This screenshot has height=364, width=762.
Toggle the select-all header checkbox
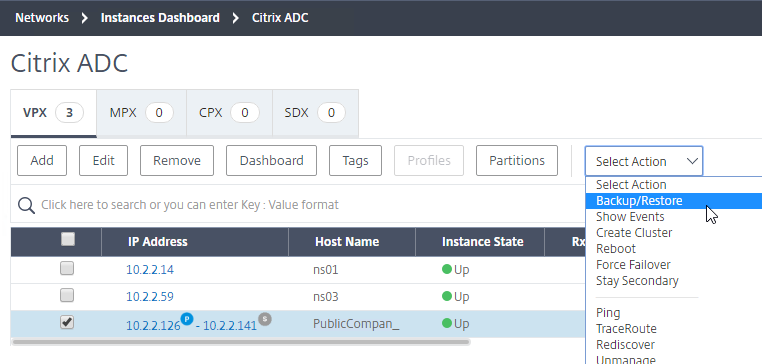(x=68, y=239)
